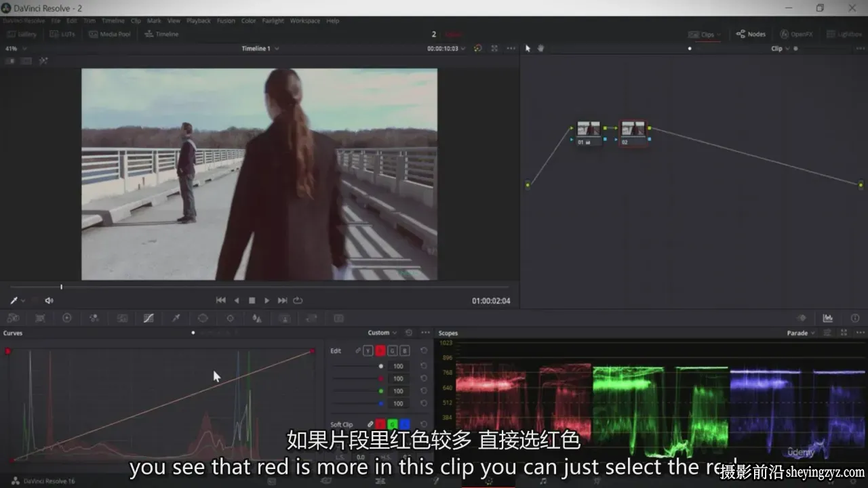The width and height of the screenshot is (868, 488).
Task: Toggle the red R curve channel in Edit
Action: point(380,350)
